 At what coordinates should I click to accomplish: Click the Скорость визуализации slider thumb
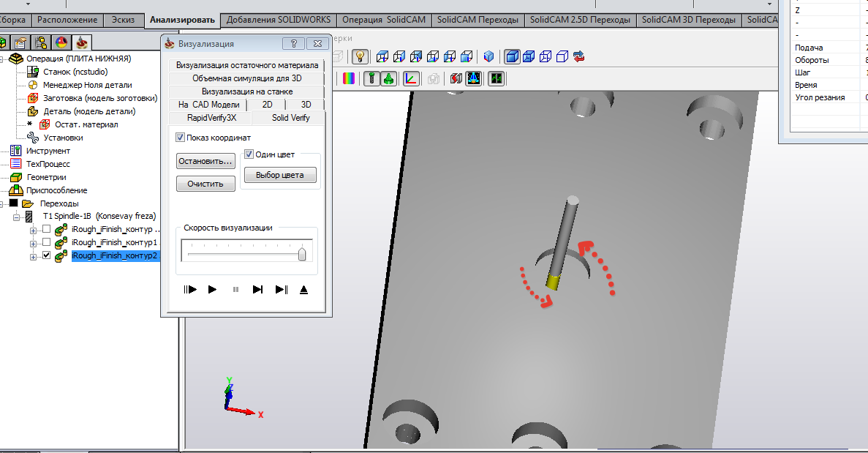tap(302, 254)
